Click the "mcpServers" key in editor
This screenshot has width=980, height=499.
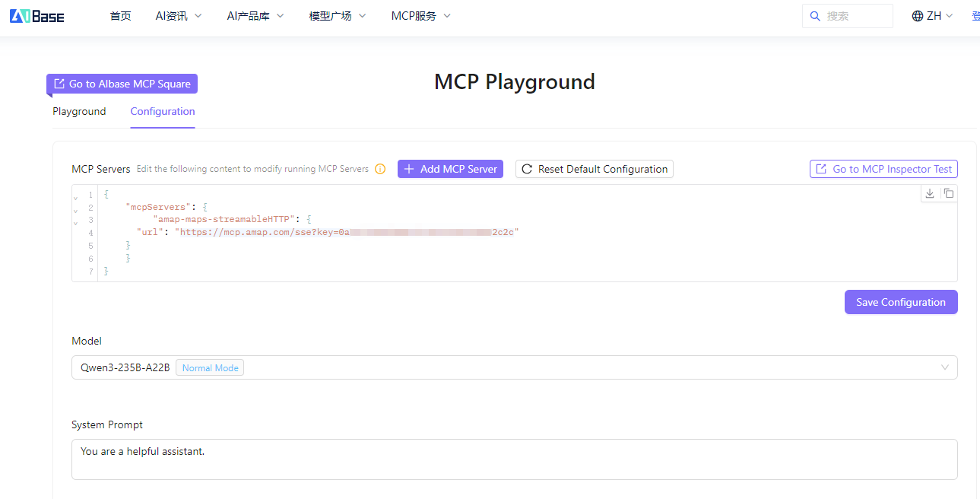coord(157,207)
